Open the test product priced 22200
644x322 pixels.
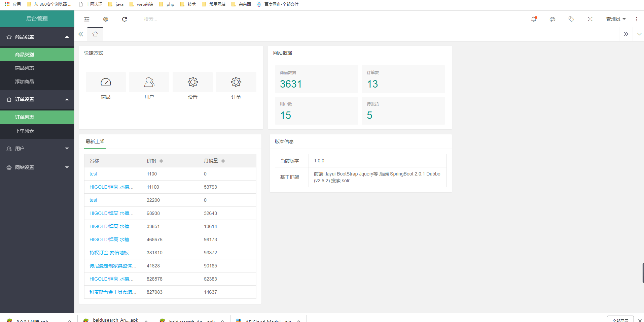click(x=93, y=200)
